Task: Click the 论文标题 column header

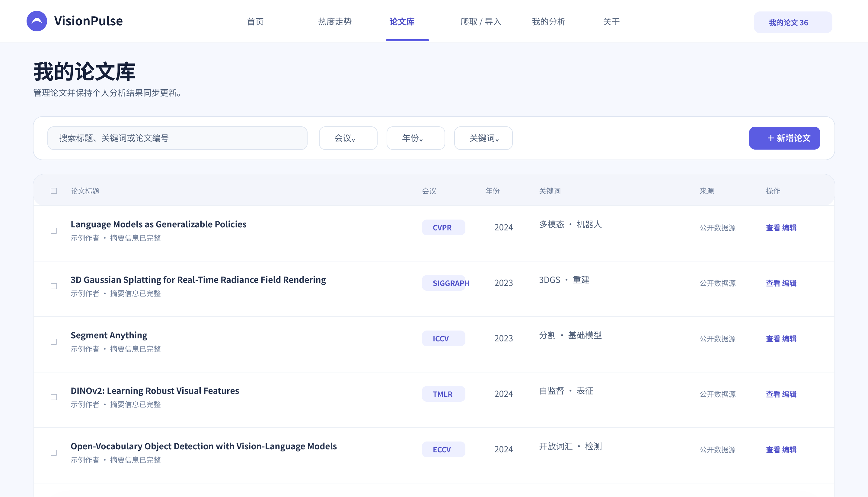Action: 85,191
